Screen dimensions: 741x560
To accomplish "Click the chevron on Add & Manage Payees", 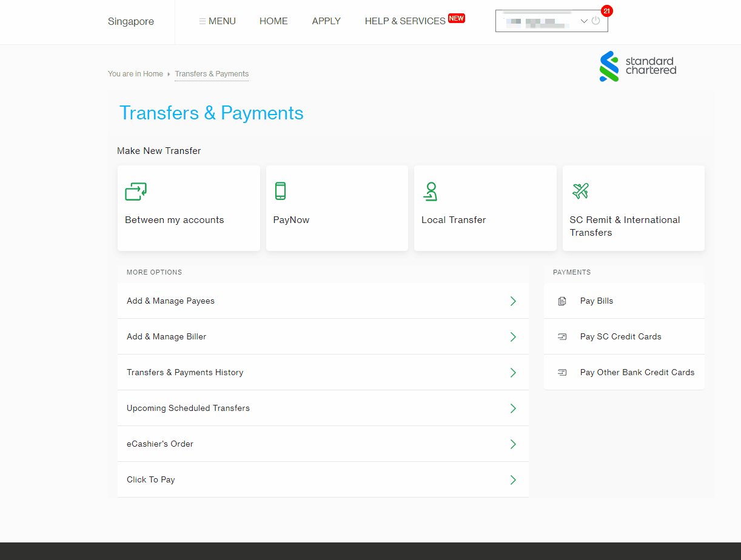I will [513, 301].
